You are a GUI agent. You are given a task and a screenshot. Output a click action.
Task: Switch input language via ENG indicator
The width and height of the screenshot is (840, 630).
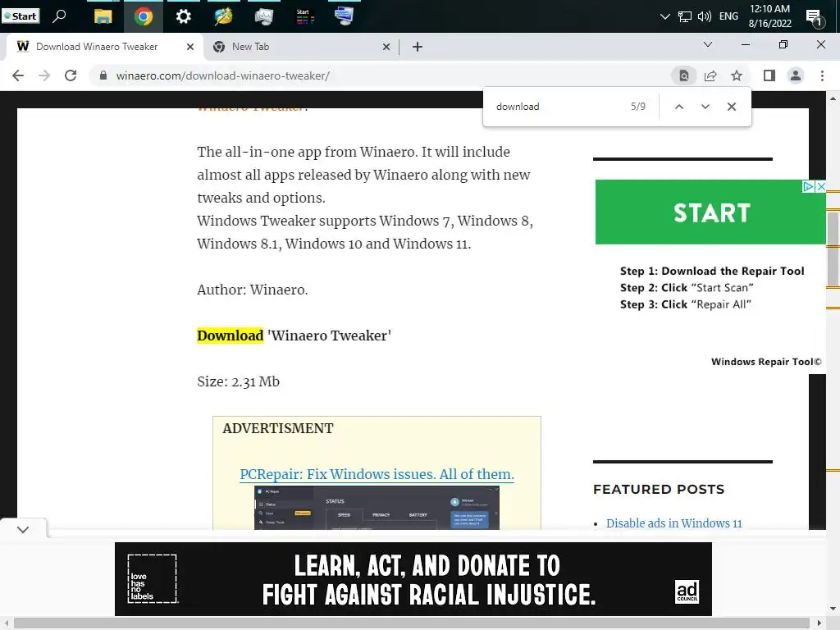tap(728, 16)
